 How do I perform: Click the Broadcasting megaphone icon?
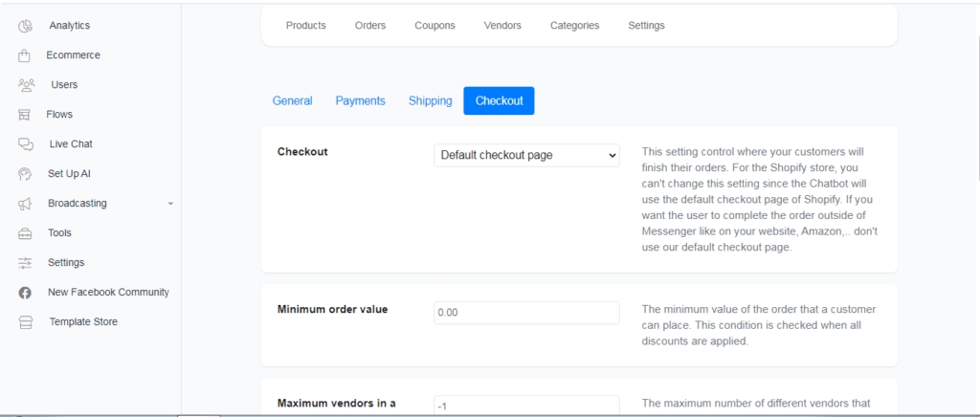tap(26, 204)
